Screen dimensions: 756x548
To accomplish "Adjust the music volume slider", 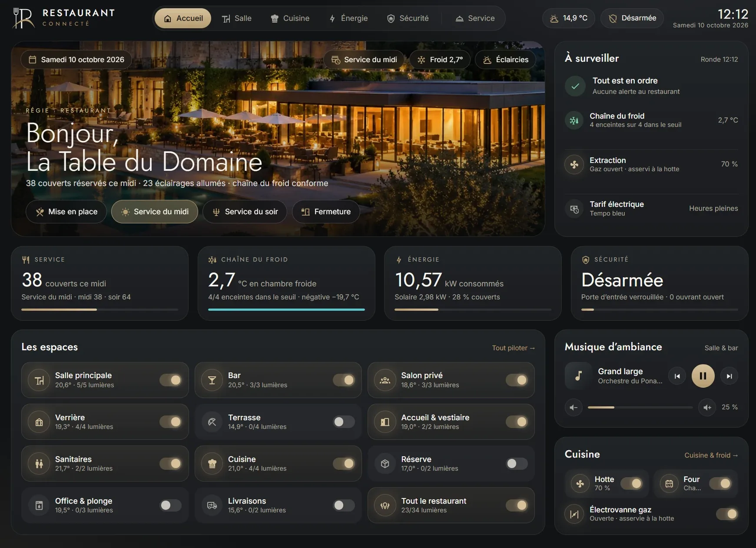I will point(640,407).
